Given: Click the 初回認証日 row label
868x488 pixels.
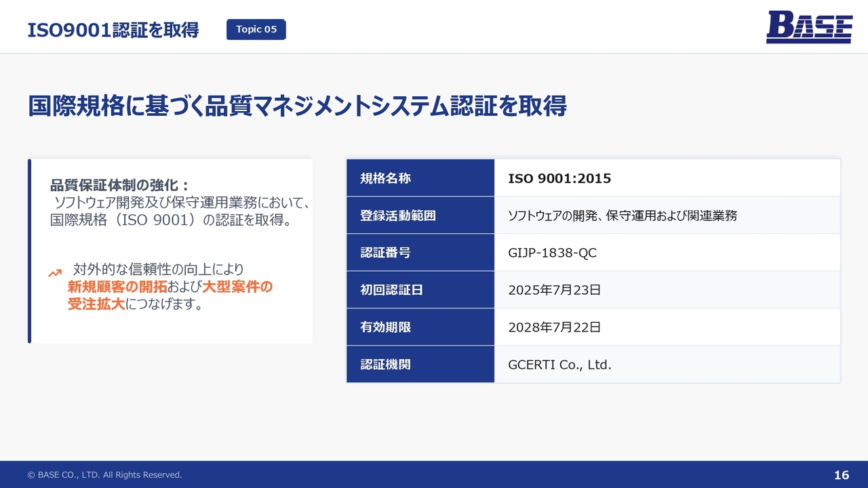Looking at the screenshot, I should pyautogui.click(x=391, y=290).
